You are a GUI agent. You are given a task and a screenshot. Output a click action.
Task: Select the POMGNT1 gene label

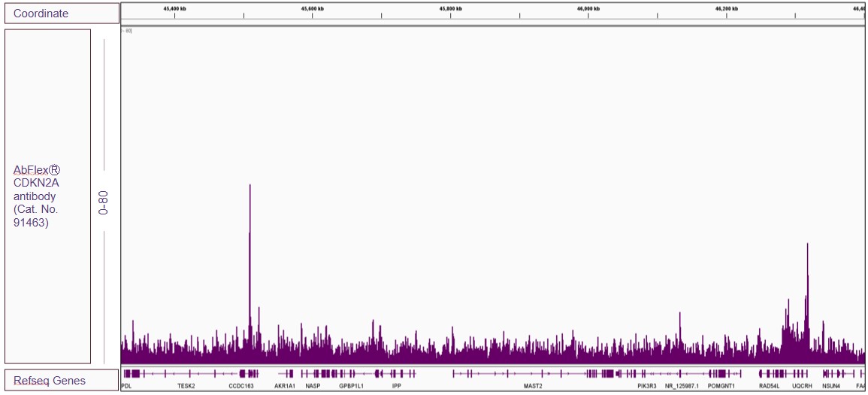[x=721, y=385]
